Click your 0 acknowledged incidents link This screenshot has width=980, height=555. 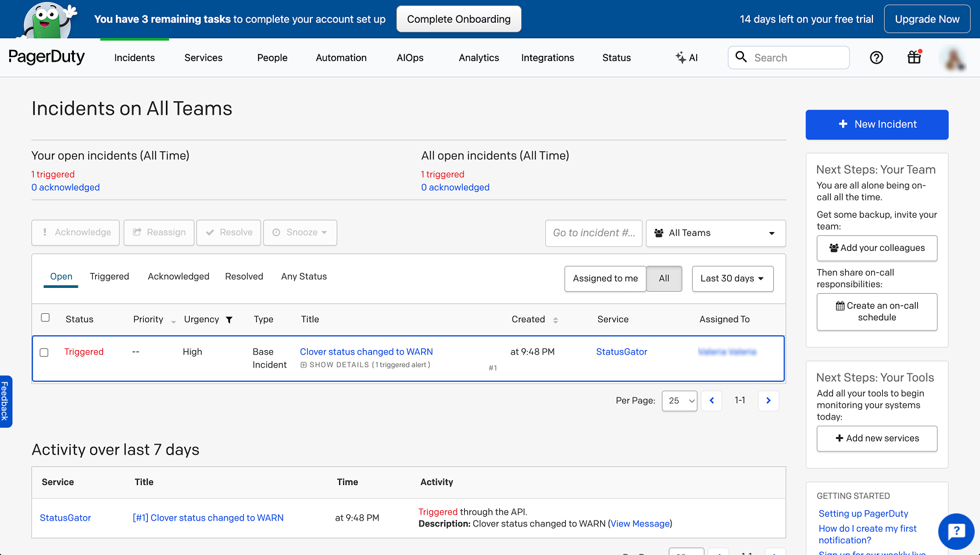point(65,187)
